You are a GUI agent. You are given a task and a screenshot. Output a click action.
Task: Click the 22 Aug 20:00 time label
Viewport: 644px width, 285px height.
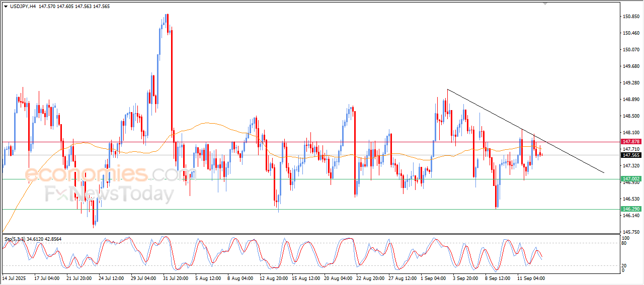[x=370, y=278]
